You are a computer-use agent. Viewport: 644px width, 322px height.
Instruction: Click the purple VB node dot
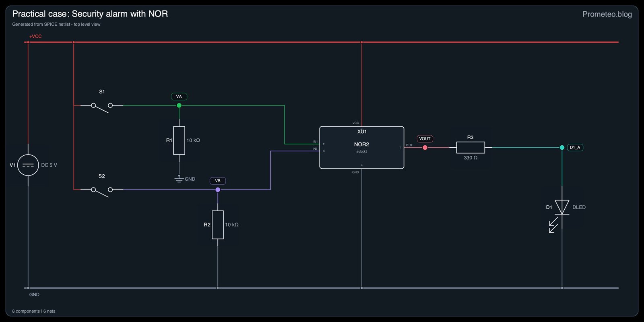point(218,190)
